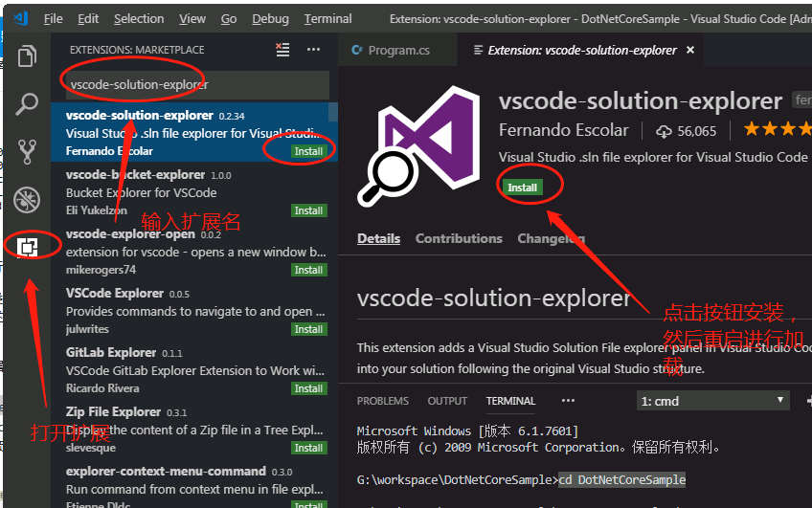Open the Search icon in activity bar
This screenshot has height=508, width=812.
click(27, 103)
